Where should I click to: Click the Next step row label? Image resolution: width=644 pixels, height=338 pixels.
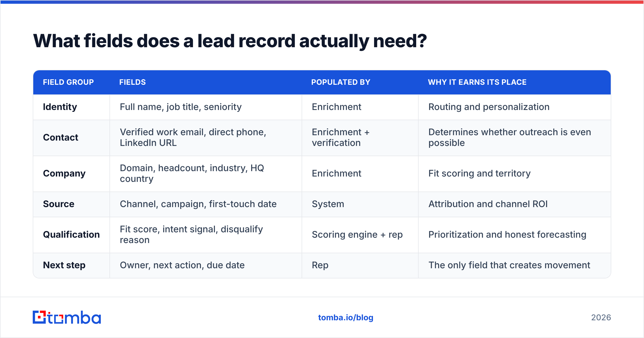[64, 265]
